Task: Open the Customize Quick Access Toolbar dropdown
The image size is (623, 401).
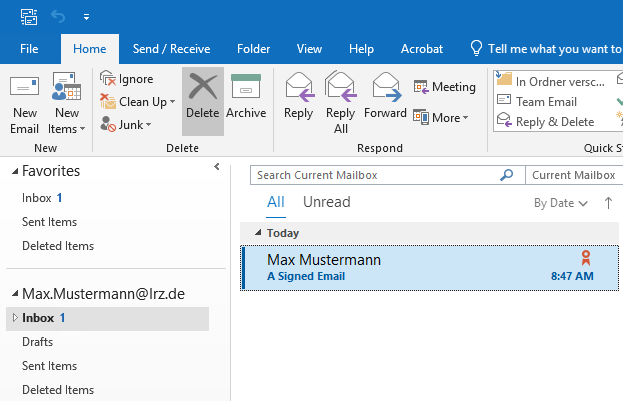Action: coord(86,17)
